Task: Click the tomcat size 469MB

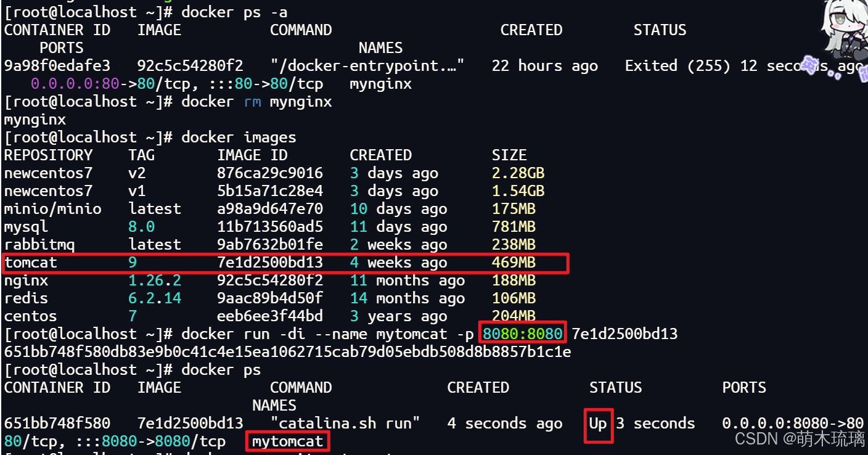Action: click(x=514, y=263)
